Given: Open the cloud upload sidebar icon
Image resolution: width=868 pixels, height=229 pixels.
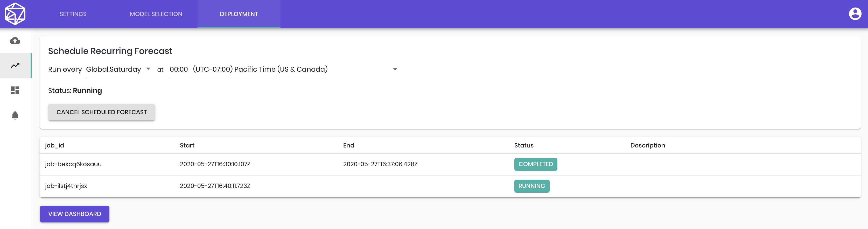Looking at the screenshot, I should tap(15, 41).
